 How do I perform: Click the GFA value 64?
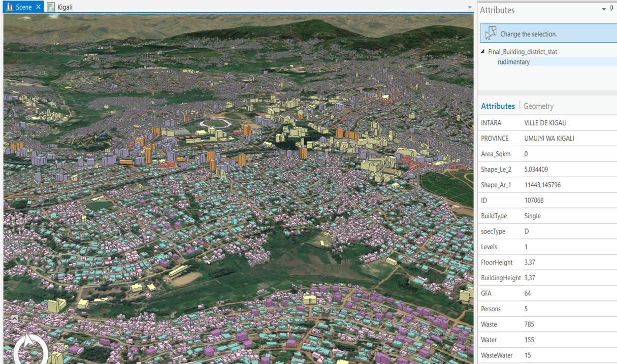pyautogui.click(x=528, y=293)
